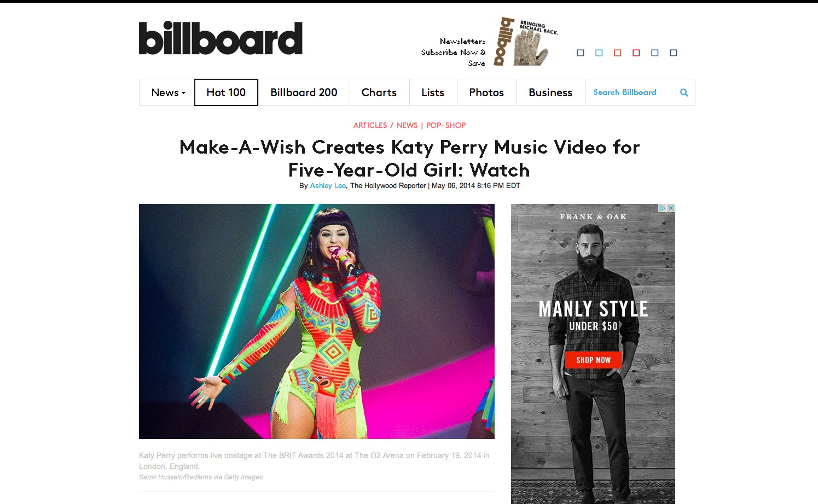Screen dimensions: 818x504
Task: Click the Billboard logo
Action: (221, 38)
